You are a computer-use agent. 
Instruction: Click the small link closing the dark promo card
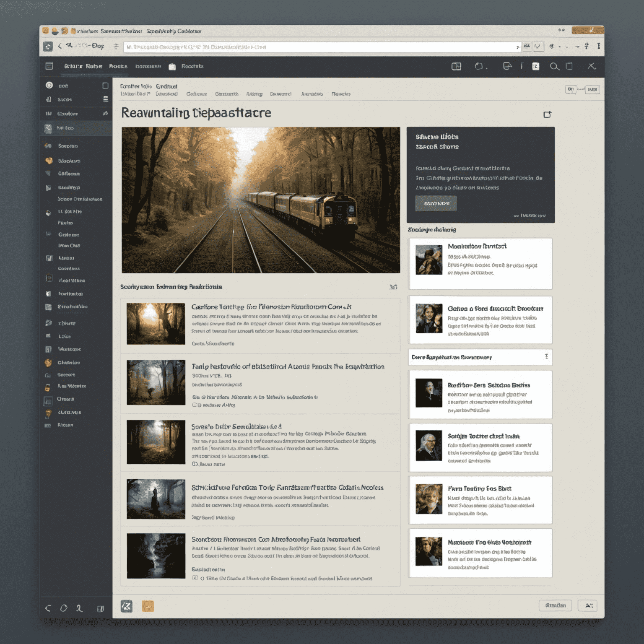point(530,216)
